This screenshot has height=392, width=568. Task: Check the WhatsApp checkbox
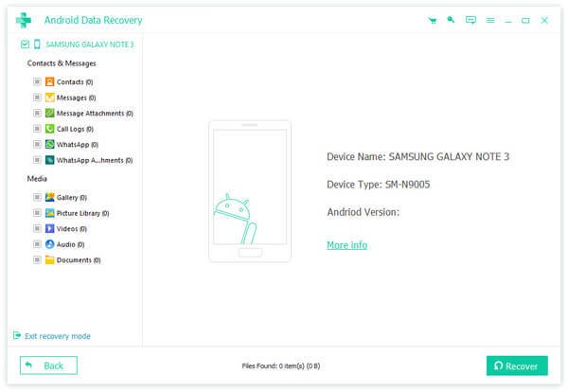(x=37, y=144)
